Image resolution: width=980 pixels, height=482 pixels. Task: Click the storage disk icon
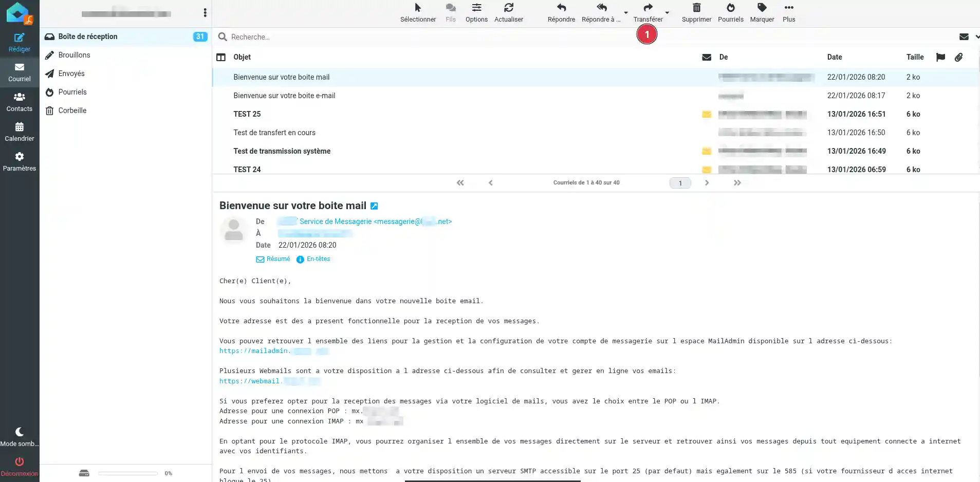[x=84, y=473]
